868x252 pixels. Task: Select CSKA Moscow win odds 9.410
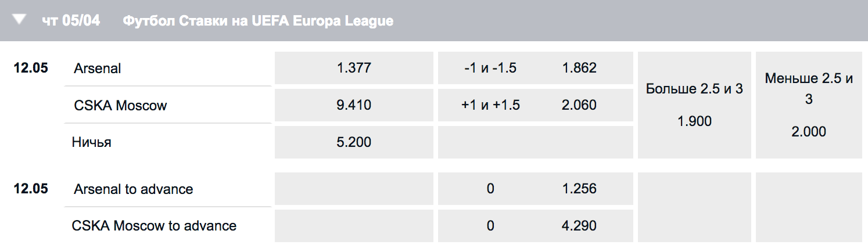354,105
